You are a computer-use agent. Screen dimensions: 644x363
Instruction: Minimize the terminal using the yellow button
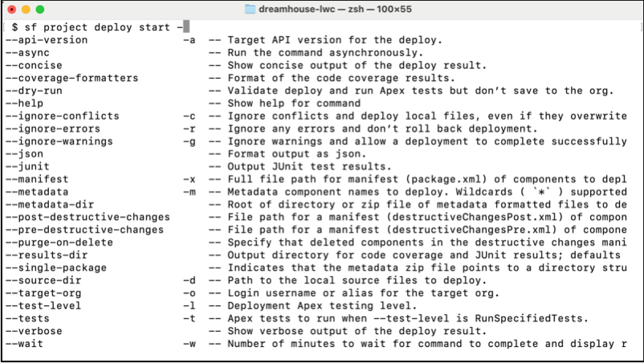26,10
